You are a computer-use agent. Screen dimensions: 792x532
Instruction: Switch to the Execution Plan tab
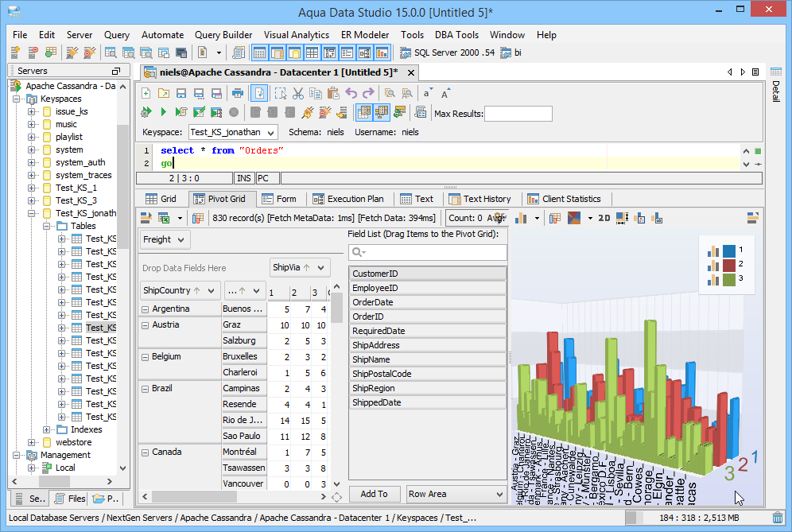348,199
